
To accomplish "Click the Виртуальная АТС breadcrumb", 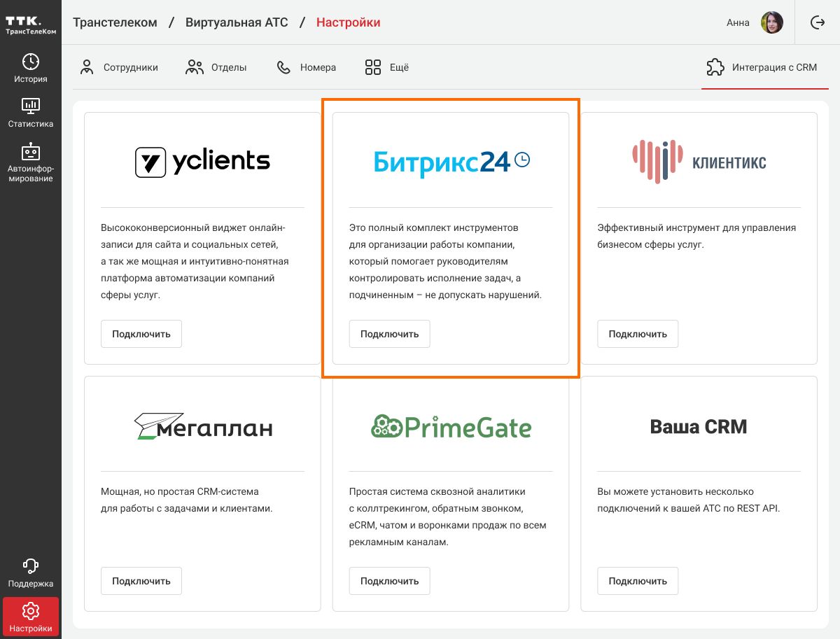I will click(x=237, y=22).
